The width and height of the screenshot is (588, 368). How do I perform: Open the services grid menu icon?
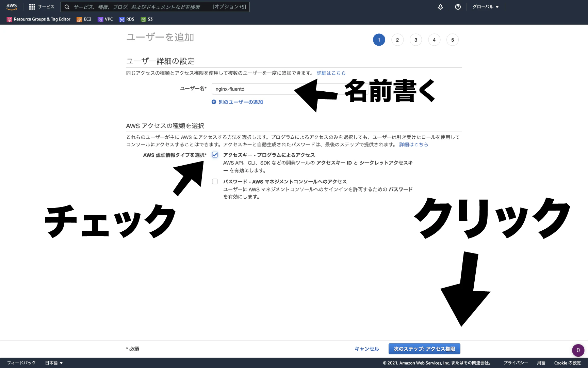tap(32, 7)
